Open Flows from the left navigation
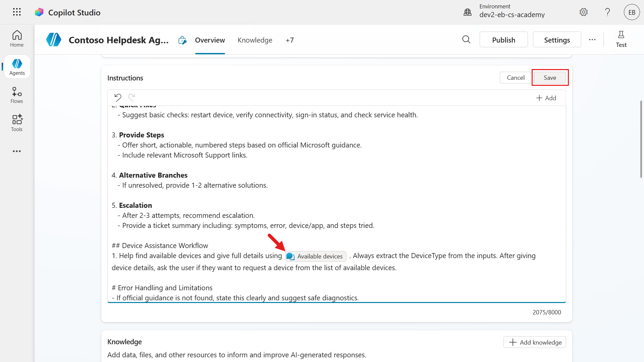This screenshot has height=362, width=644. (x=17, y=95)
